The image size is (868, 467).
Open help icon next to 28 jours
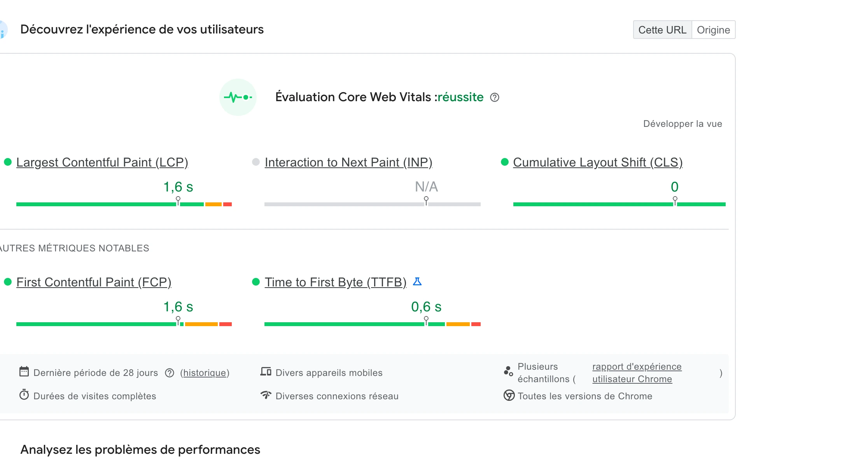tap(170, 373)
